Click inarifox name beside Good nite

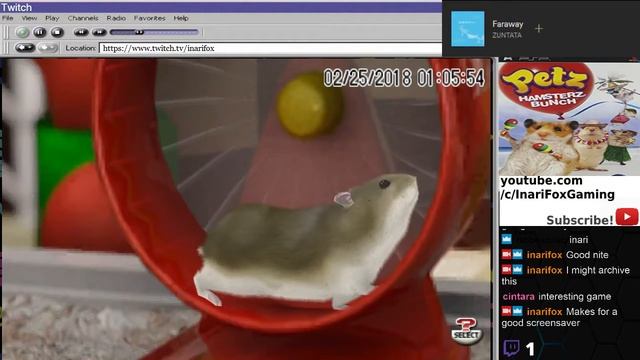point(544,255)
